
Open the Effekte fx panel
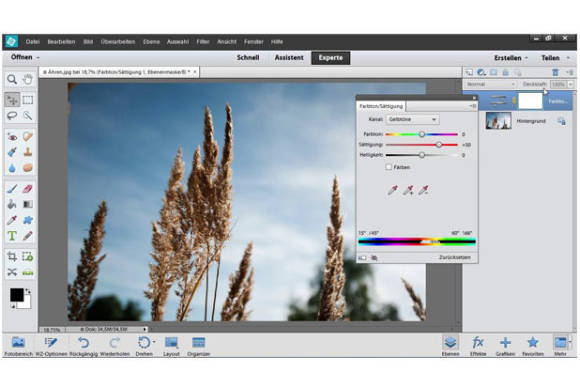click(x=478, y=346)
